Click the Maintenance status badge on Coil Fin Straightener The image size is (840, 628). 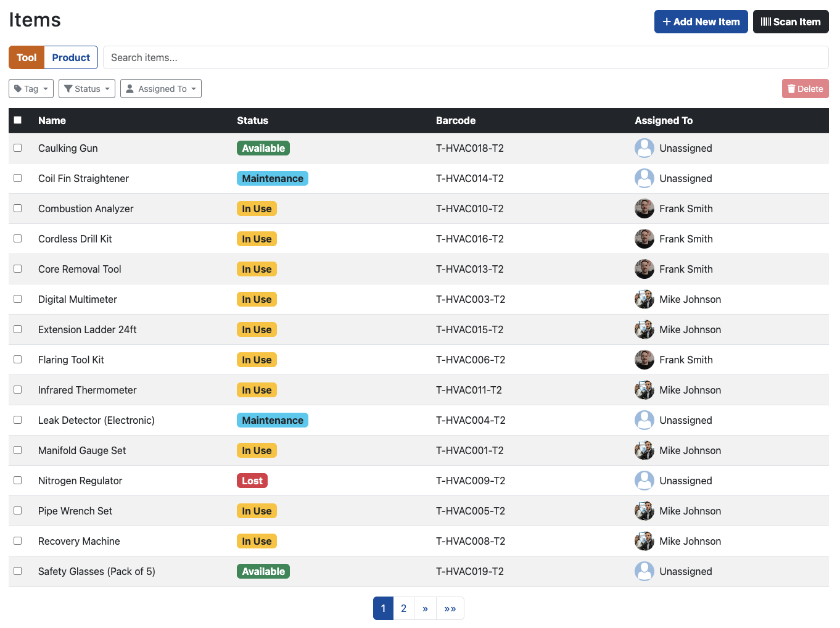click(x=273, y=178)
